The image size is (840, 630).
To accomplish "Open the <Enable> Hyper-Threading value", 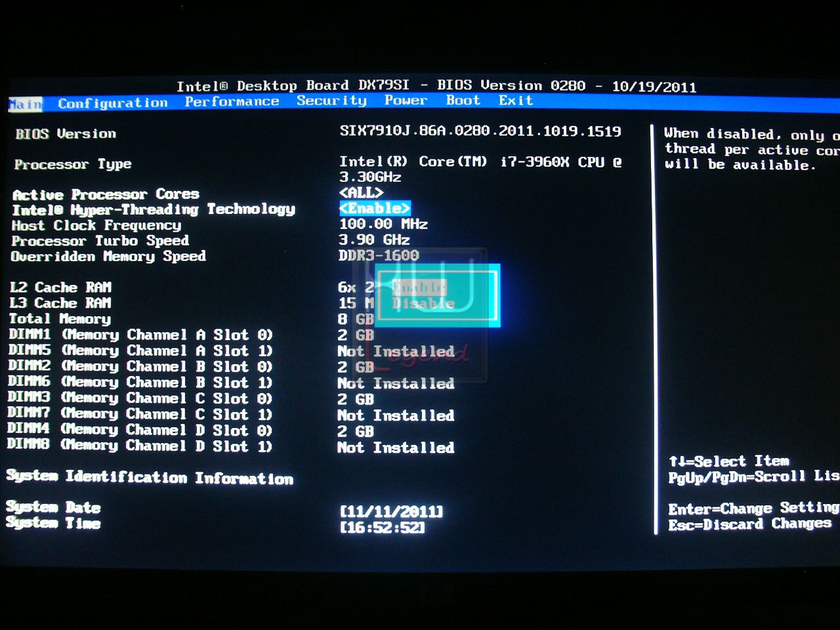I will (375, 208).
